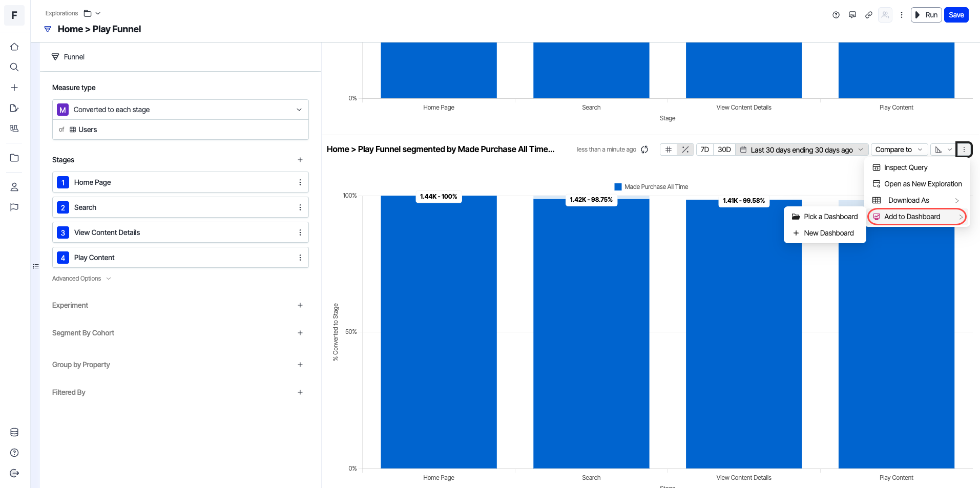Screen dimensions: 980x488
Task: Open the comments icon in top header
Action: [852, 15]
